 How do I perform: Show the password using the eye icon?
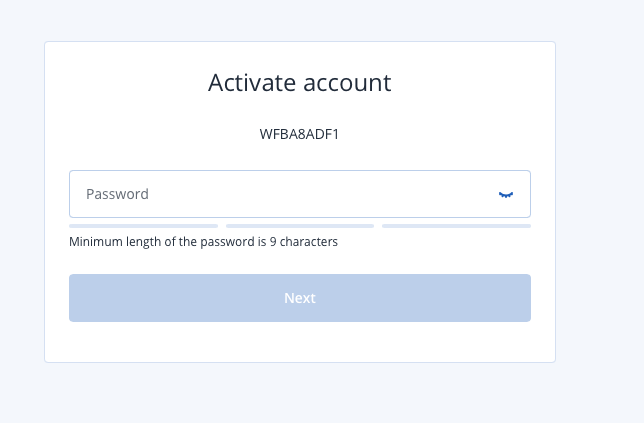[506, 194]
